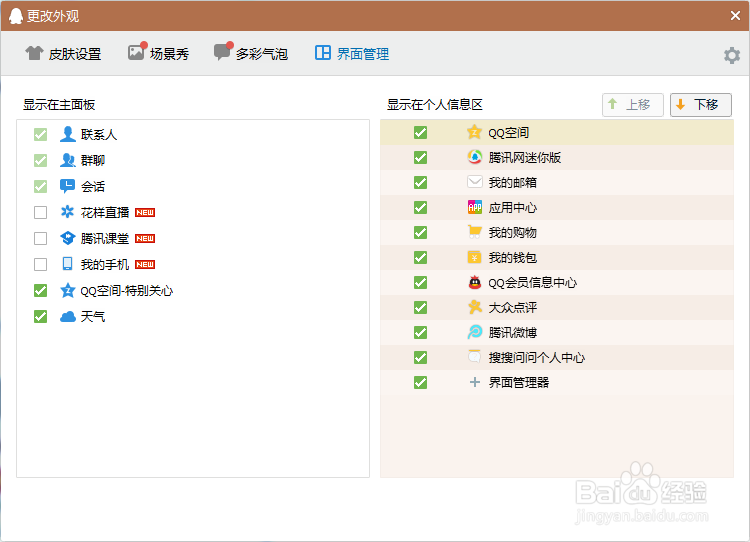Click the 大众点评 icon
Screen dimensions: 750x542
(x=474, y=307)
